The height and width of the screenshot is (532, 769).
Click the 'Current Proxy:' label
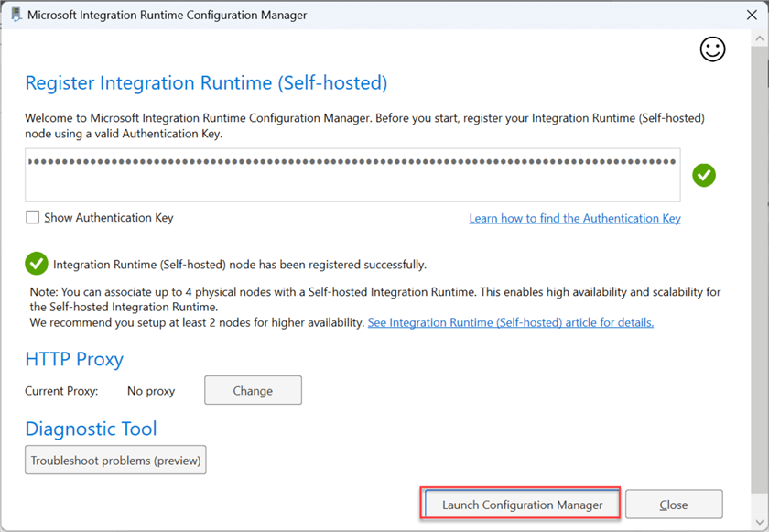pyautogui.click(x=61, y=391)
